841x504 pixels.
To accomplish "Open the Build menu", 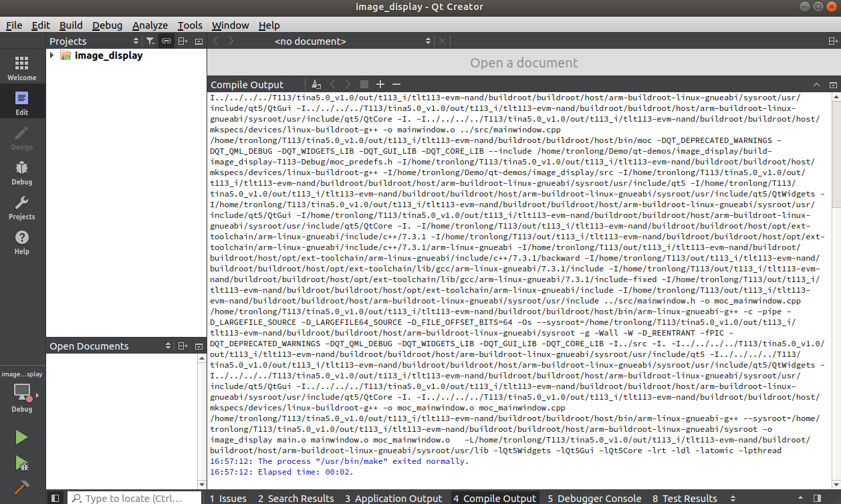I will click(71, 25).
